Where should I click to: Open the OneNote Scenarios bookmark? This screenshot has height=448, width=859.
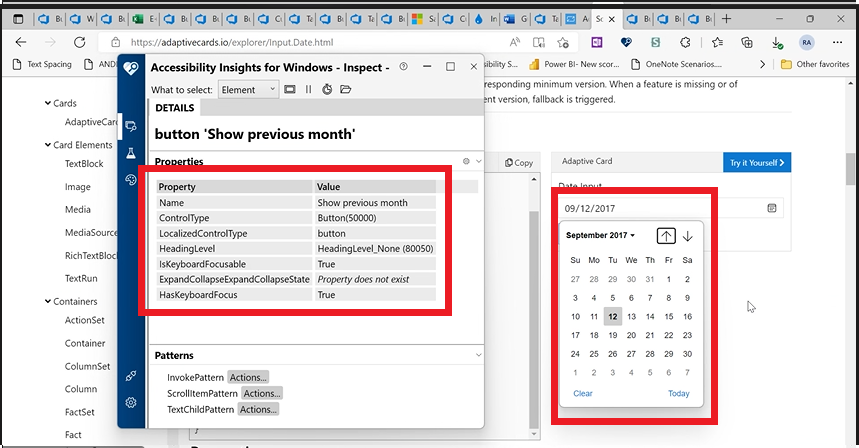point(677,64)
